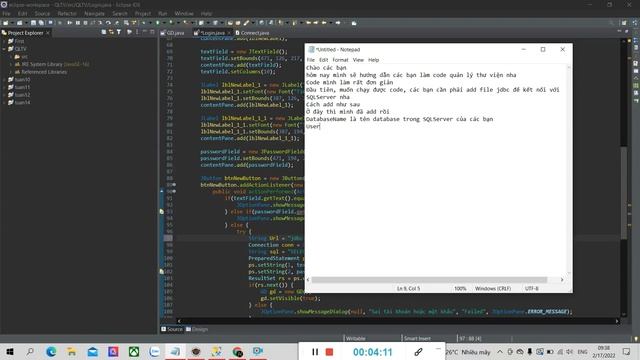Screen dimensions: 640x360
Task: Expand the tuan12 project
Action: 4,95
